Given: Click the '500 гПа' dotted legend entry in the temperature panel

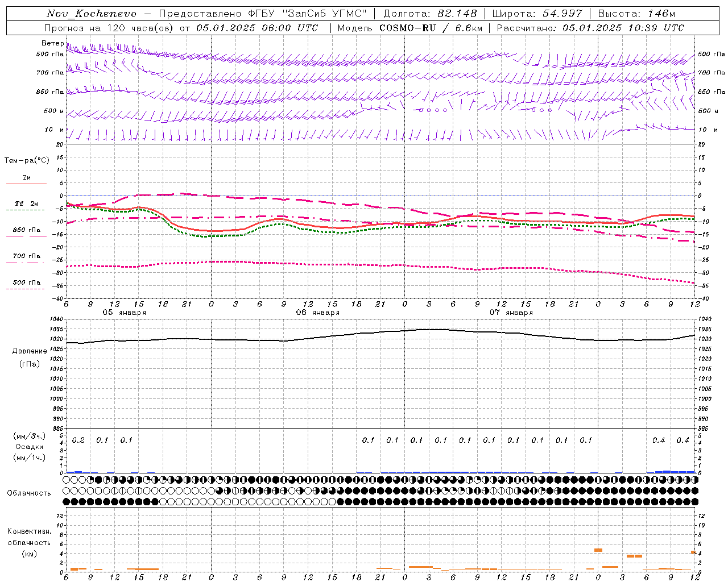Looking at the screenshot, I should 26,282.
